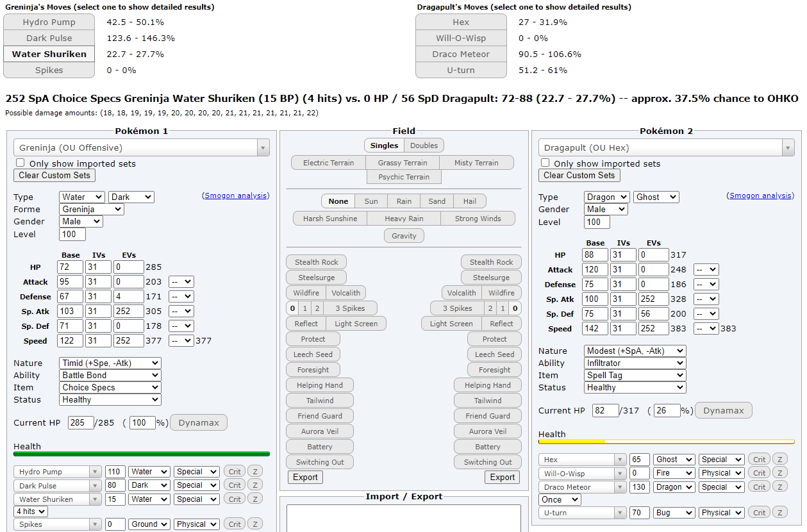
Task: Toggle Z button for Dragapult's U-turn
Action: click(x=779, y=513)
